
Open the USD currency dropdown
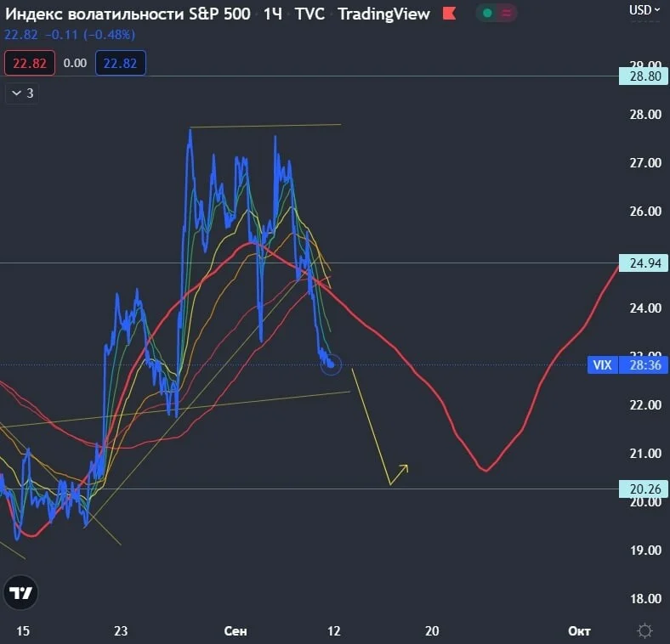[x=644, y=10]
